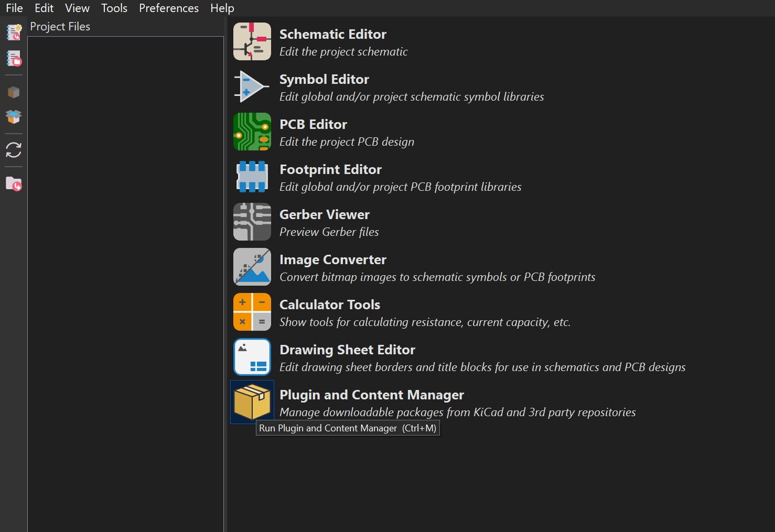Click the orange Calculator Tools icon
Viewport: 775px width, 532px height.
tap(252, 312)
